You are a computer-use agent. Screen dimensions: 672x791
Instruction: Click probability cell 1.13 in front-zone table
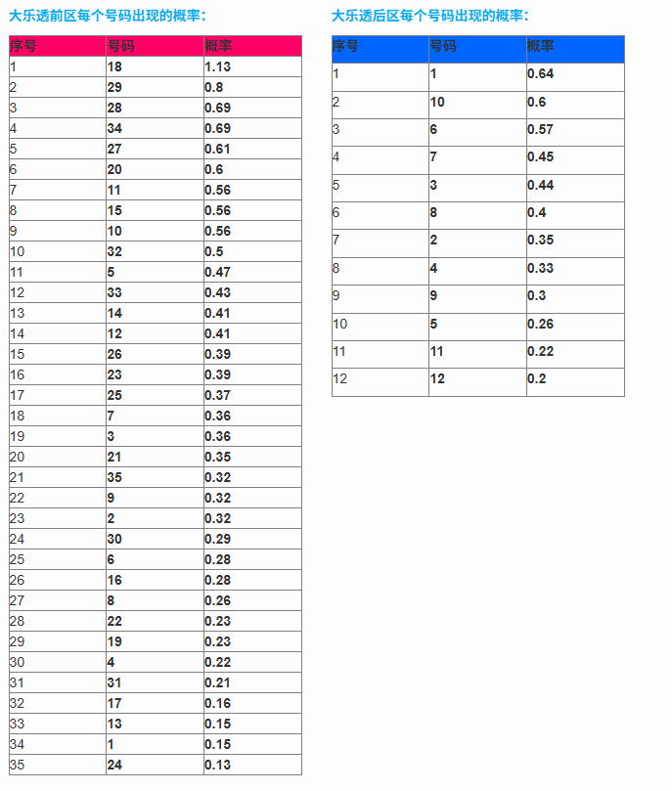252,66
